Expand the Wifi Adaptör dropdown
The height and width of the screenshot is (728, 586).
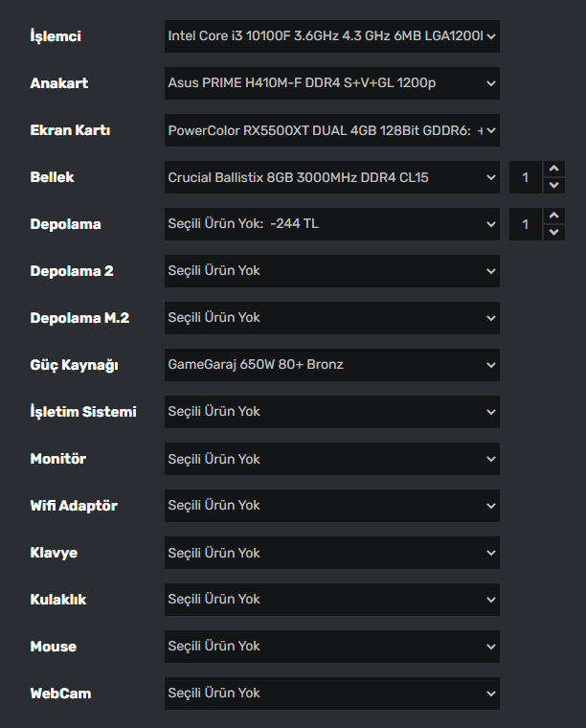(331, 506)
